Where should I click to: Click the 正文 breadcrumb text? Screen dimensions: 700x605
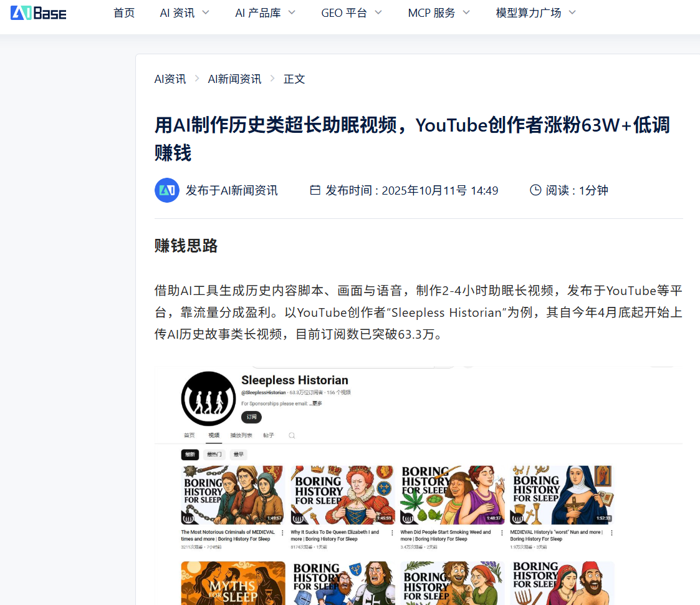click(x=294, y=79)
